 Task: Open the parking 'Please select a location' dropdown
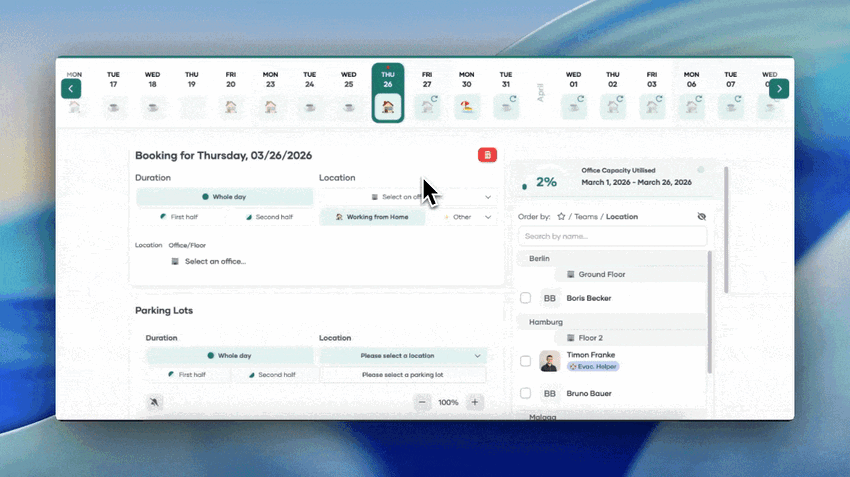(402, 355)
